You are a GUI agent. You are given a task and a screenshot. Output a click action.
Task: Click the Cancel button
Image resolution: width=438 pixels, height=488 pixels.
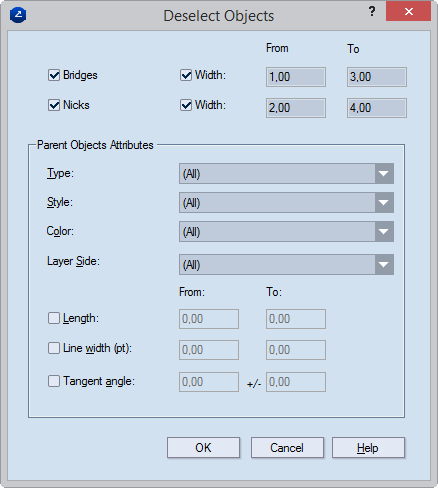[x=287, y=448]
